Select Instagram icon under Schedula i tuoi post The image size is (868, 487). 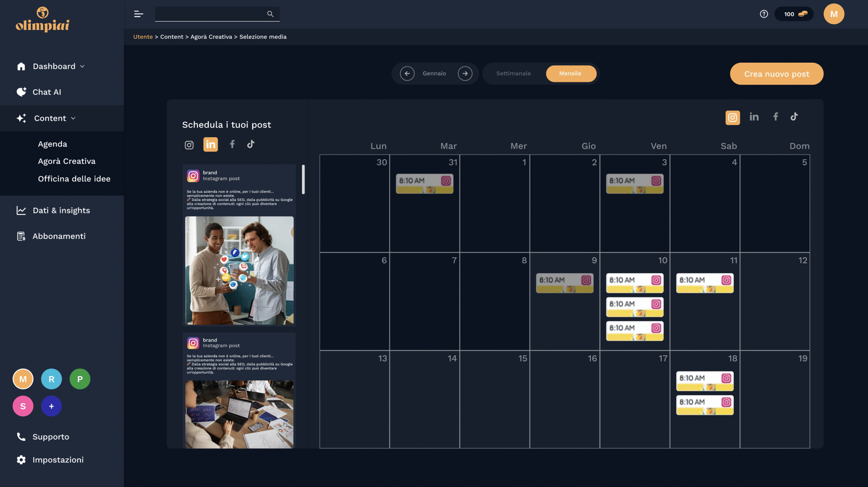coord(189,145)
